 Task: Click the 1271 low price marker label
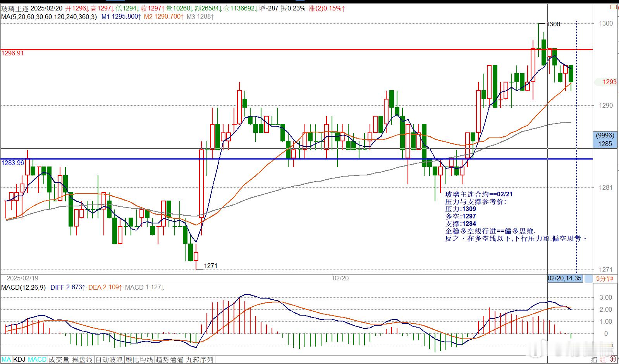[x=210, y=266]
